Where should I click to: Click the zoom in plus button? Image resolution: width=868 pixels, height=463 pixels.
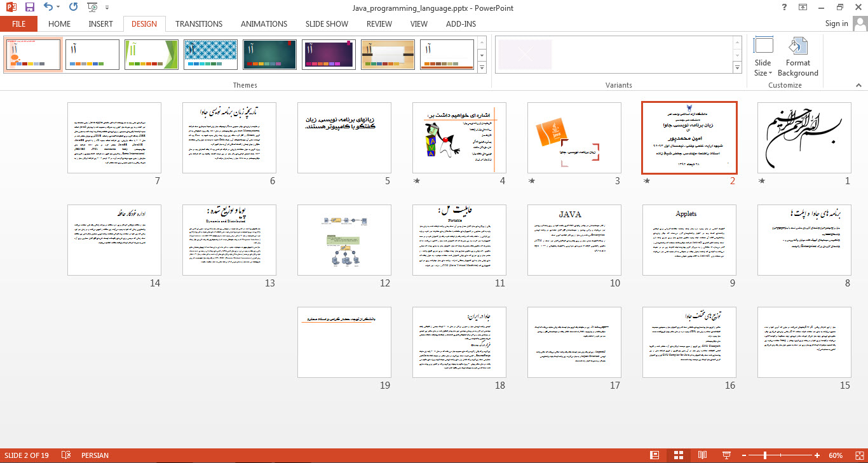tap(817, 455)
